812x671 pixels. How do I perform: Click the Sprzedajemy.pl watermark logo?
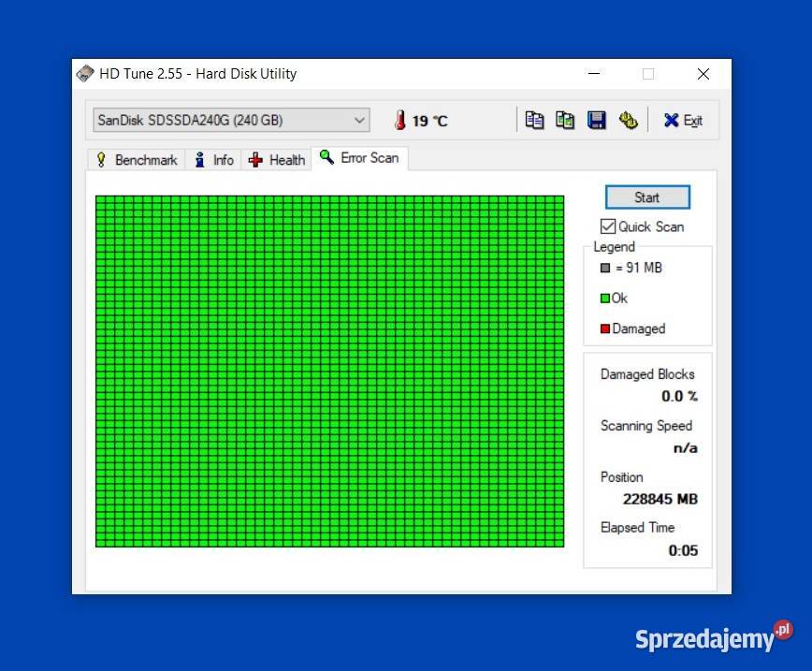[714, 637]
